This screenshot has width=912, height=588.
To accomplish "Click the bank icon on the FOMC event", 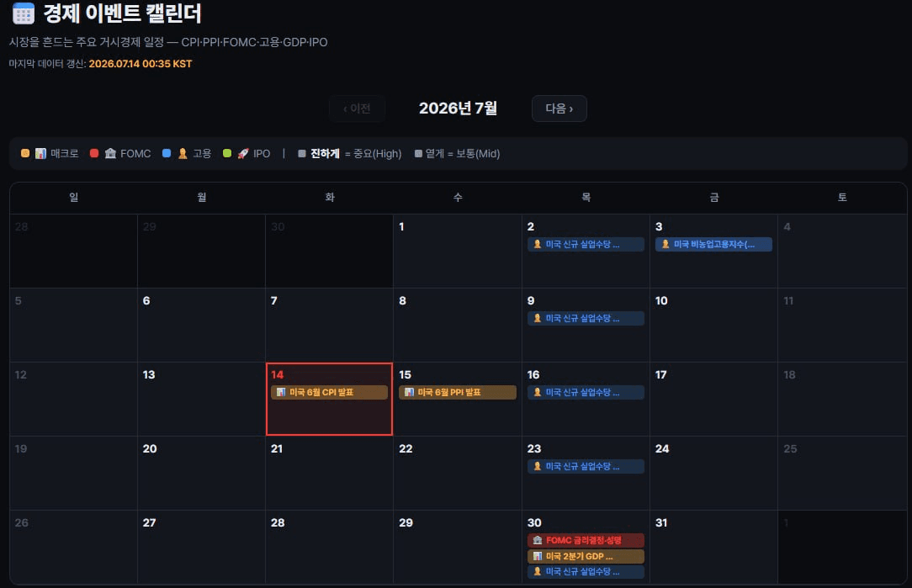I will [538, 540].
